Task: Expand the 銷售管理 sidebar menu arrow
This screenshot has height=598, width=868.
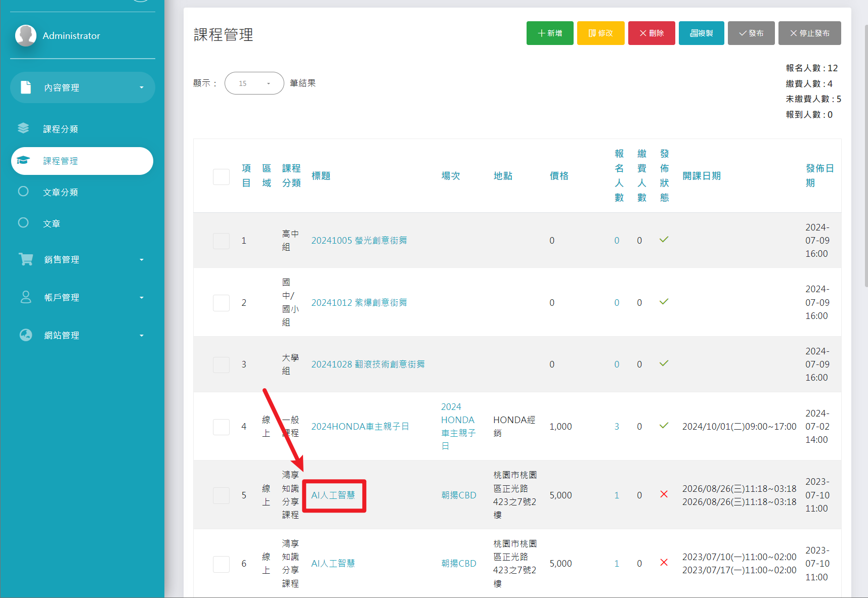Action: coord(142,260)
